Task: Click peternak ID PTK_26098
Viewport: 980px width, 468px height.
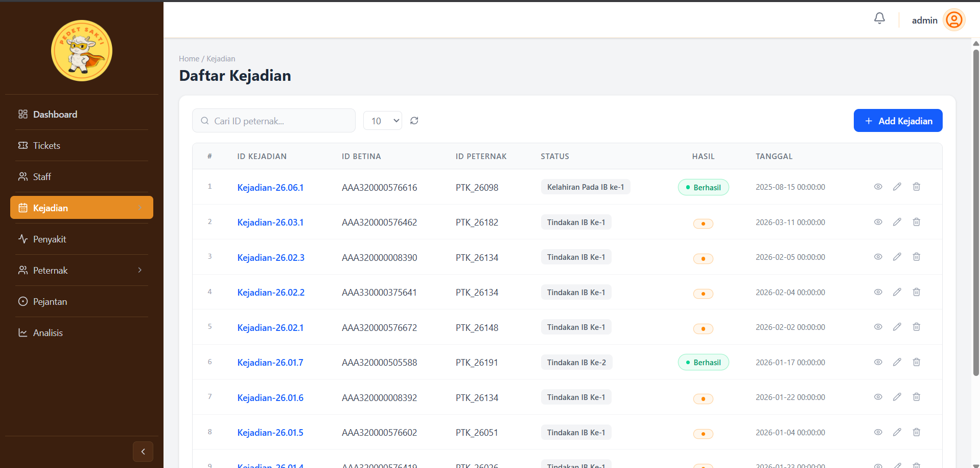Action: (x=477, y=188)
